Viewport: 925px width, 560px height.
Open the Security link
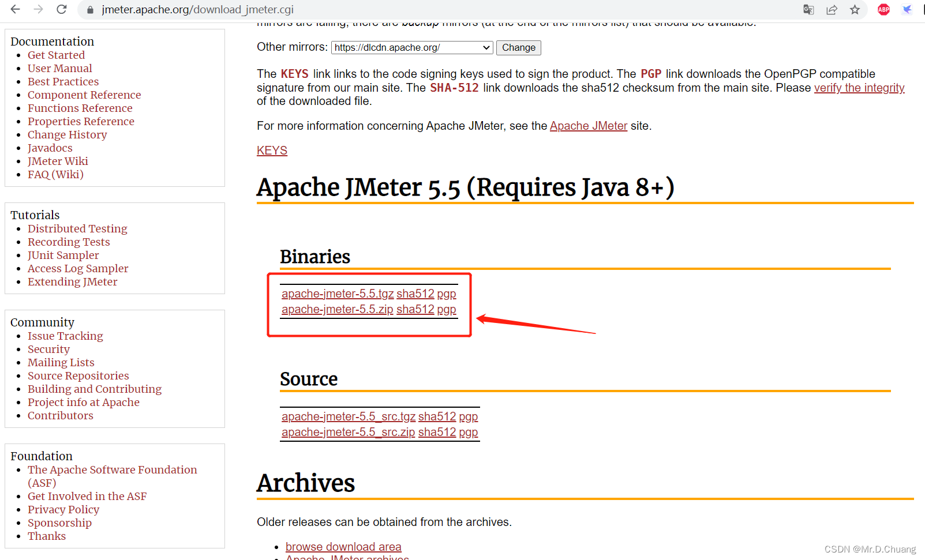pos(48,349)
